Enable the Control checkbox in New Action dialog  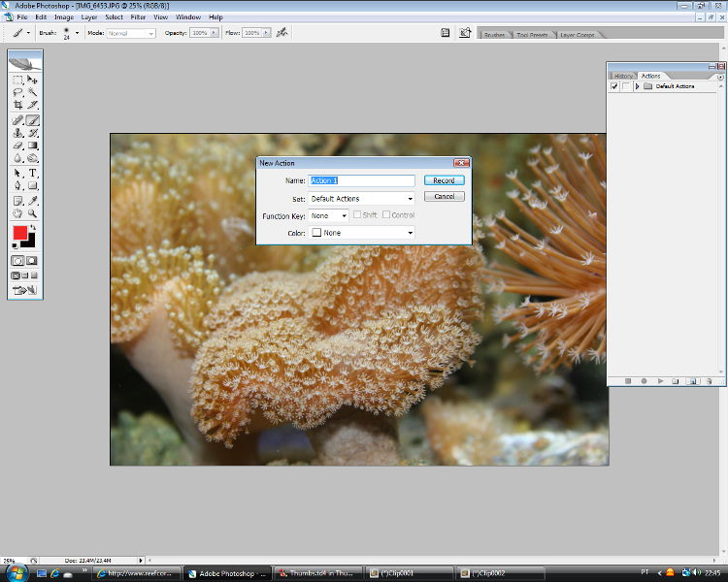pos(386,215)
